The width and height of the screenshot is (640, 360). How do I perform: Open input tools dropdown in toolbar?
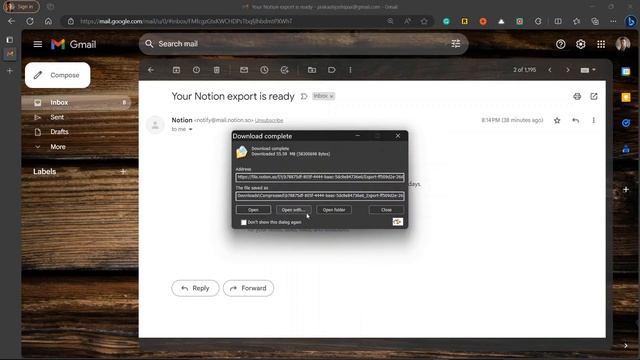[x=588, y=70]
